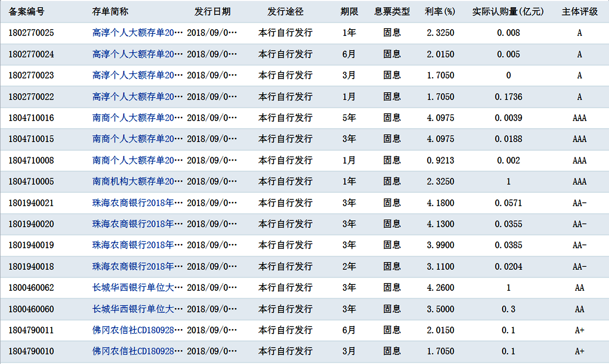609x364 pixels.
Task: Click the rate value 3.1100
Action: pos(441,266)
